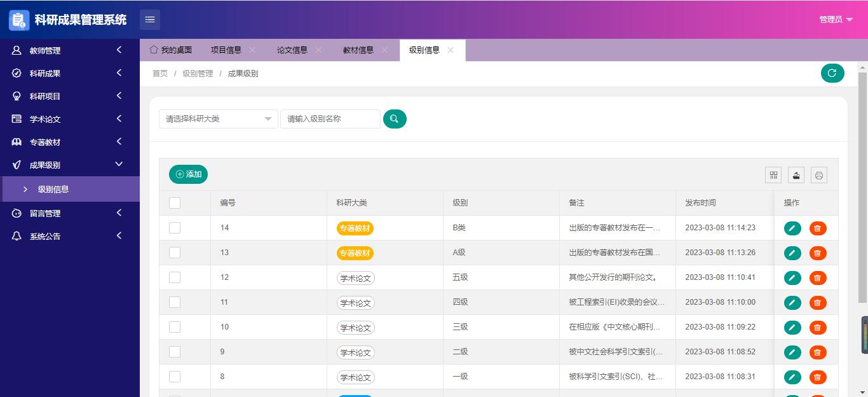This screenshot has width=868, height=397.
Task: Edit row number 14 with pencil icon
Action: [x=792, y=228]
